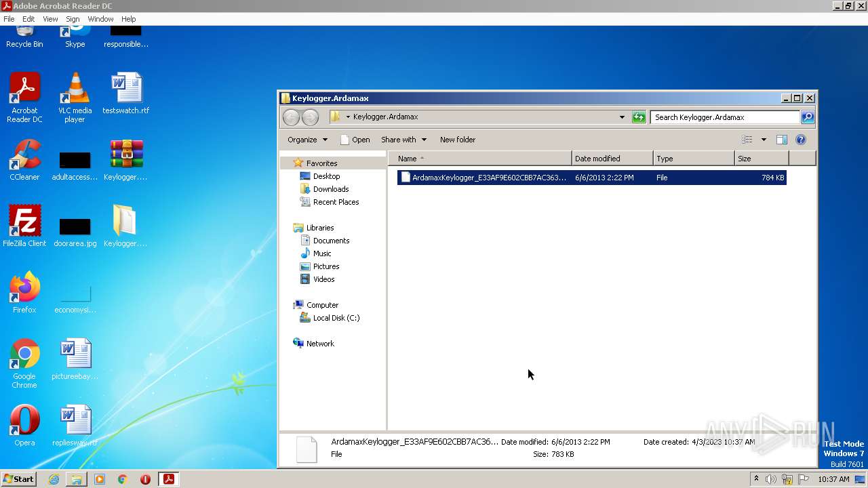Viewport: 868px width, 488px height.
Task: Click the Explorer Forward navigation button
Action: [310, 117]
